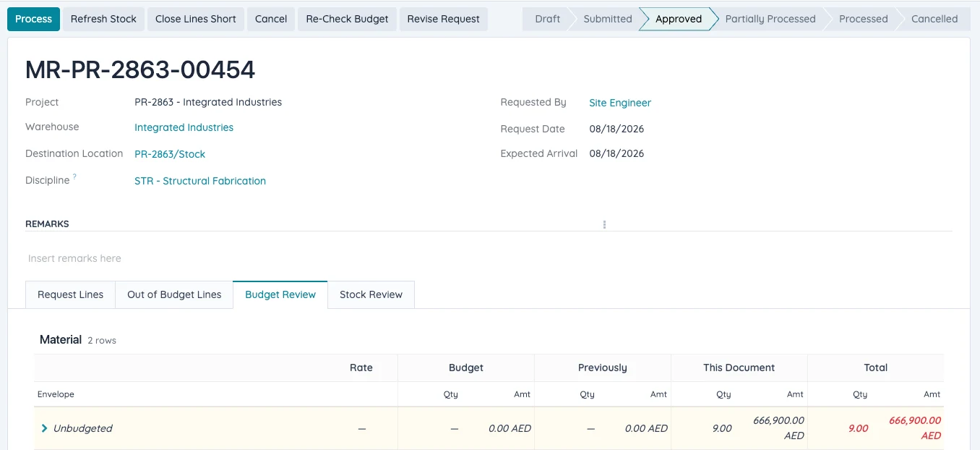This screenshot has height=450, width=980.
Task: Open Integrated Industries warehouse link
Action: [184, 127]
